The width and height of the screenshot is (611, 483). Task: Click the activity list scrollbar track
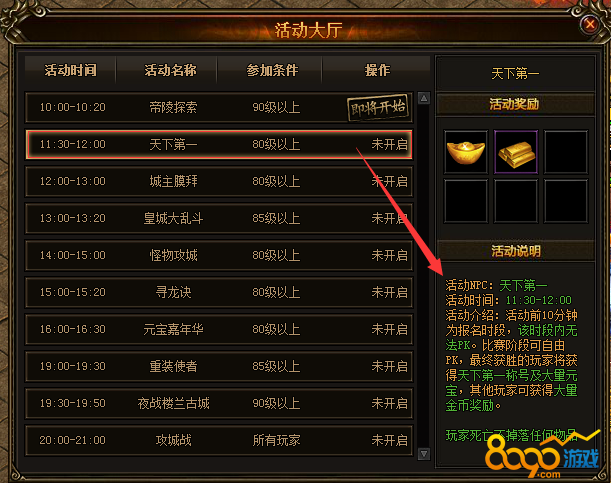(424, 275)
